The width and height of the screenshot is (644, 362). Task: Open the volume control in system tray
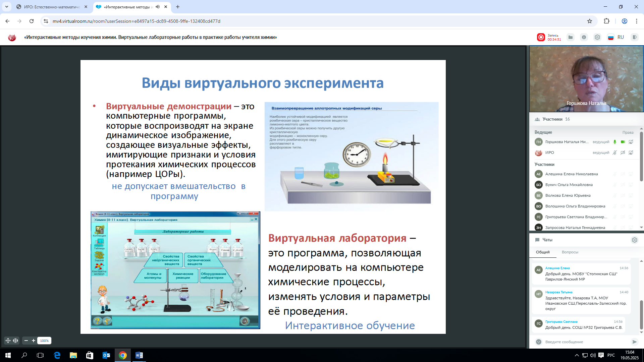pyautogui.click(x=593, y=355)
